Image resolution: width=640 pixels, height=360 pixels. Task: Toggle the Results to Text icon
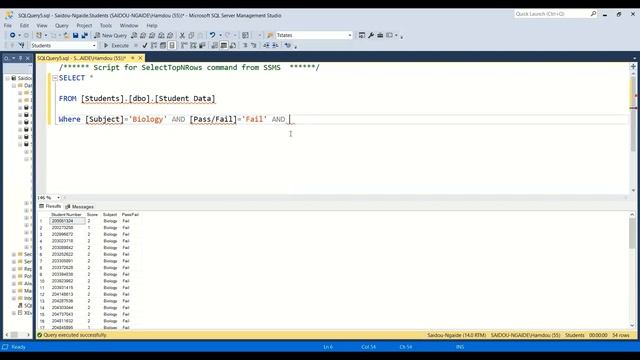(215, 46)
